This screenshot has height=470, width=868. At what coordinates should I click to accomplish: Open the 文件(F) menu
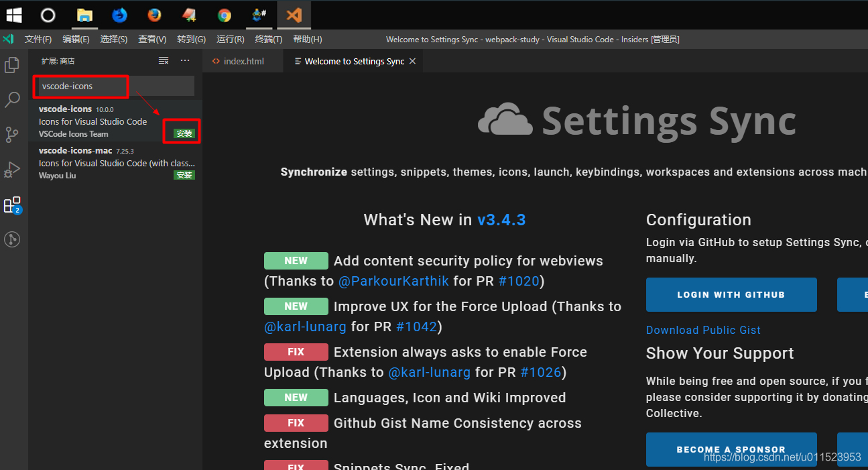point(38,40)
